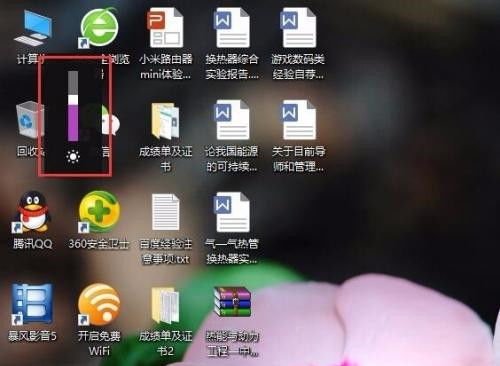500x366 pixels.
Task: Select the Recycle Bin icon
Action: coord(29,120)
